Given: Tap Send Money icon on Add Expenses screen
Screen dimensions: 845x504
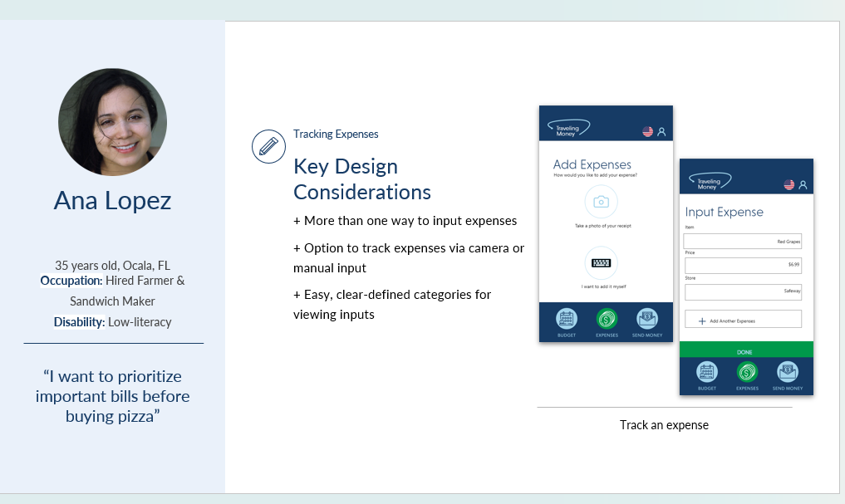Looking at the screenshot, I should pos(647,320).
